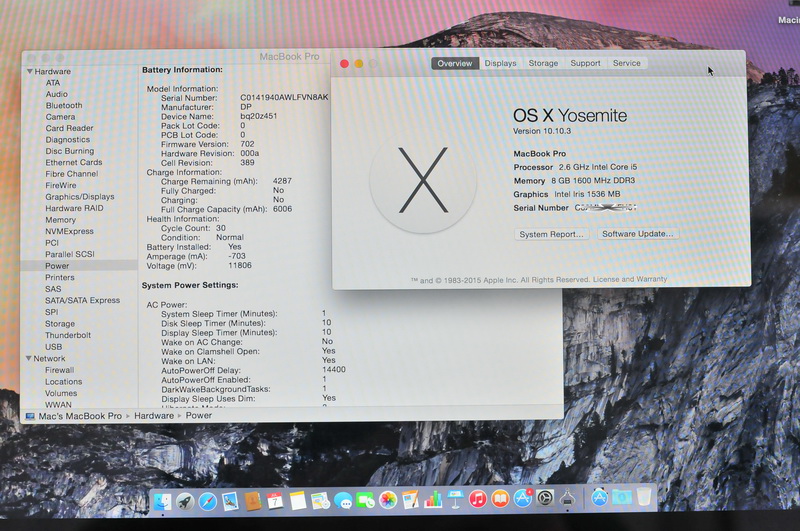Screen dimensions: 800x531
Task: Open System Preferences gear icon in Dock
Action: coord(545,498)
